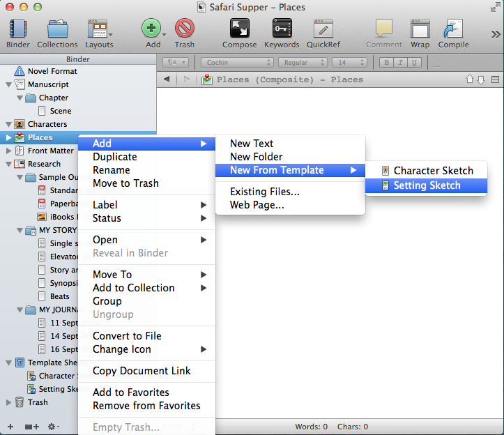Click Move To in the context menu
The image size is (504, 435).
[x=146, y=275]
